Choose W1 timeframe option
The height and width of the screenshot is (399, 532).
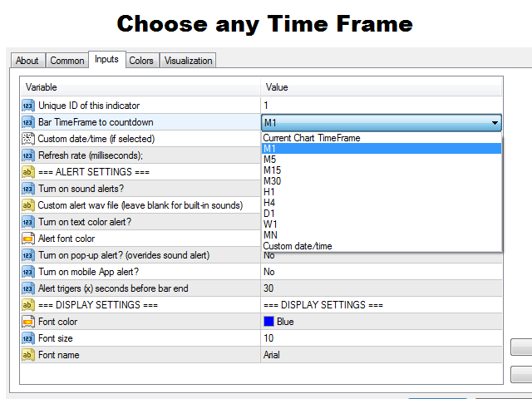(382, 224)
